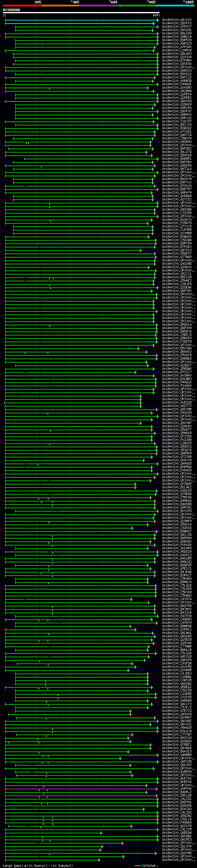The width and height of the screenshot is (197, 868).
Task: Click the purple ~60% identity legend segment
Action: (98, 6)
